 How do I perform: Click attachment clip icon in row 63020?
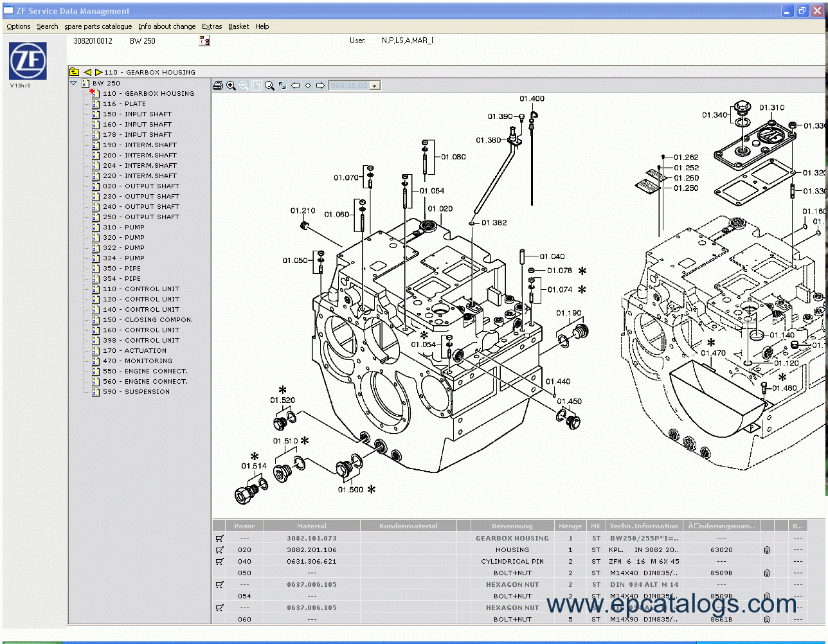(x=767, y=550)
